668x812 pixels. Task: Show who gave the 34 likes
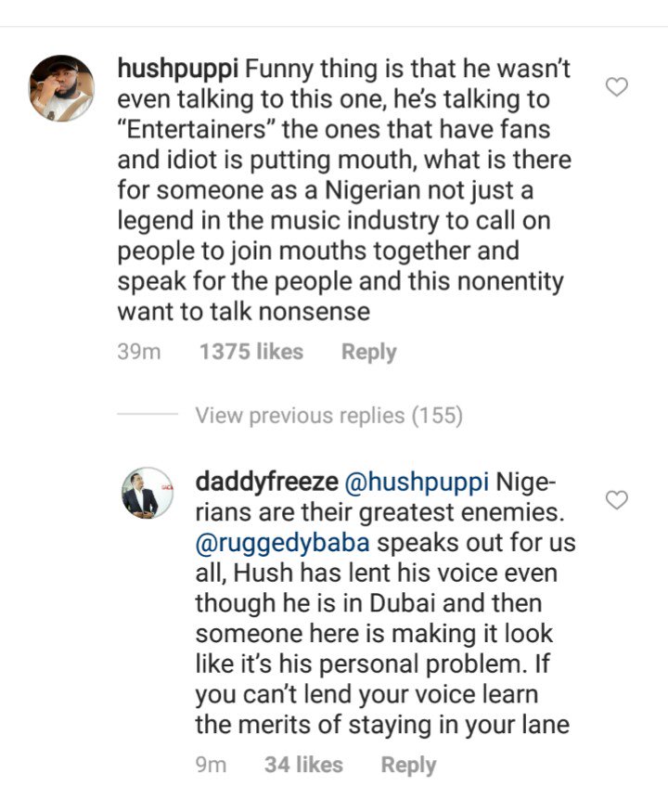(303, 766)
